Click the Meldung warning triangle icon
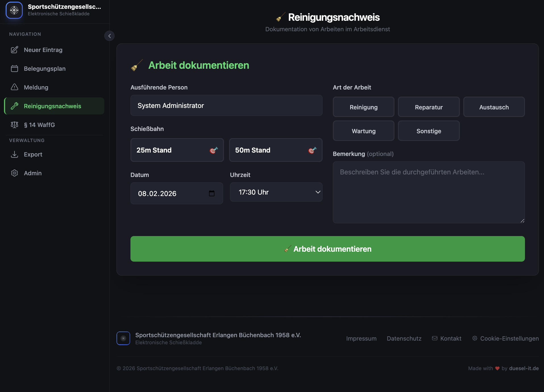 [14, 87]
